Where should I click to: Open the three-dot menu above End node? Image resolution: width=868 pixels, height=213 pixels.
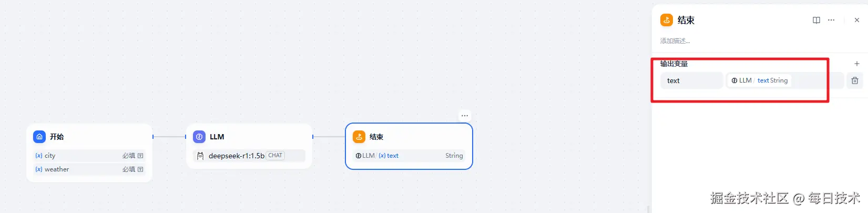(465, 116)
